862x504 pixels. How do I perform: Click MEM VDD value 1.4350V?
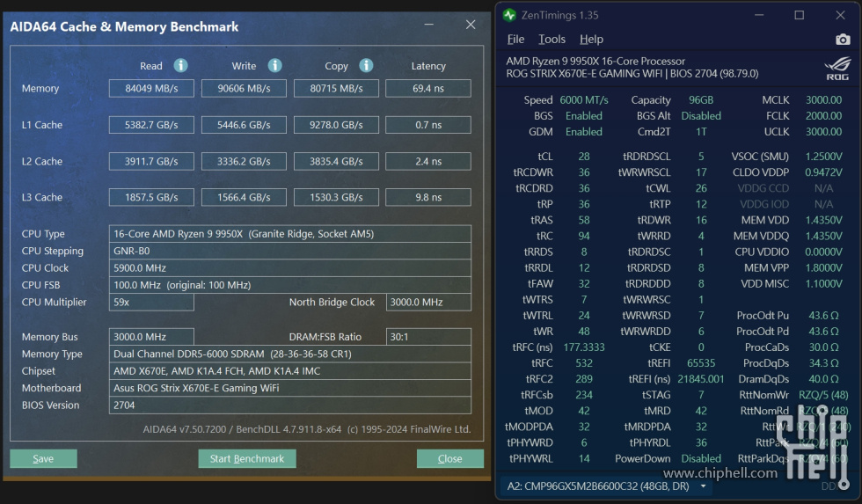[823, 221]
